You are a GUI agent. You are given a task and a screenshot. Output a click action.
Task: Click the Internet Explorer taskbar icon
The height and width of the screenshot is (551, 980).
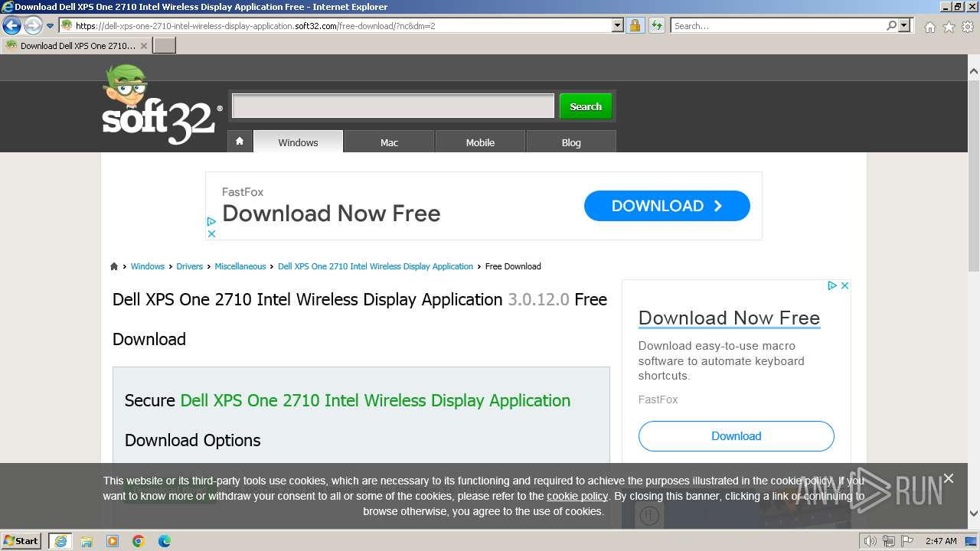click(x=60, y=541)
